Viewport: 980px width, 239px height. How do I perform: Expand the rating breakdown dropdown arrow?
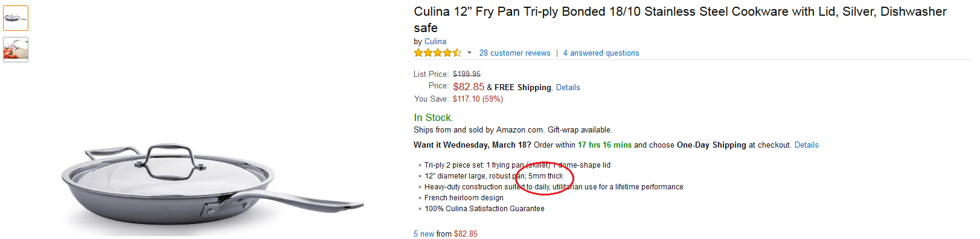(469, 53)
